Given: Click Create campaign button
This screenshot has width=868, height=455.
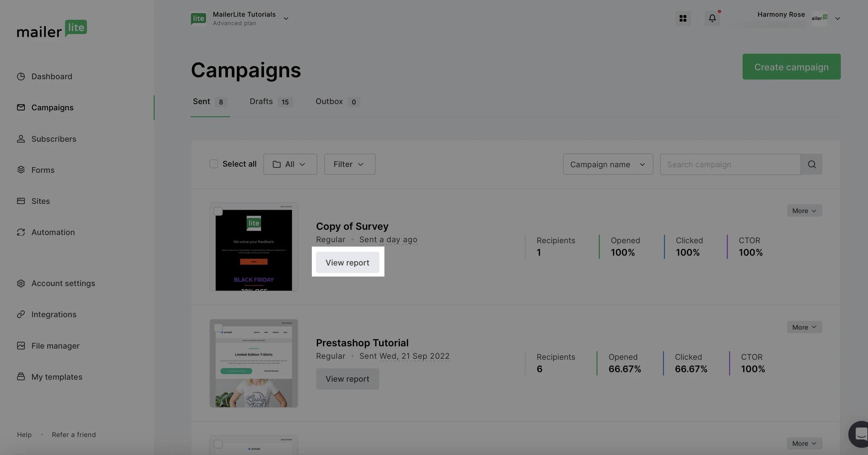Looking at the screenshot, I should (x=791, y=67).
